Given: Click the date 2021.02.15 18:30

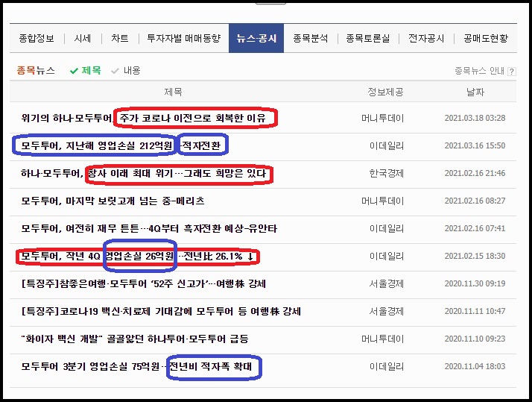Looking at the screenshot, I should tap(475, 256).
